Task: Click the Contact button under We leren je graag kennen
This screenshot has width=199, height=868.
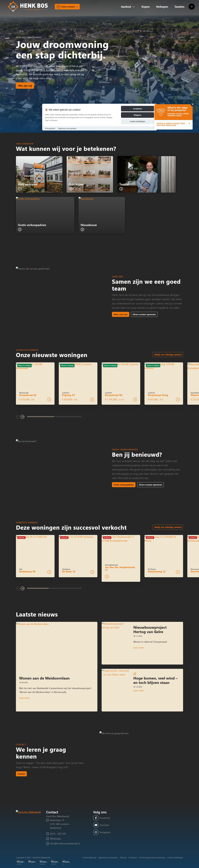Action: [x=21, y=774]
